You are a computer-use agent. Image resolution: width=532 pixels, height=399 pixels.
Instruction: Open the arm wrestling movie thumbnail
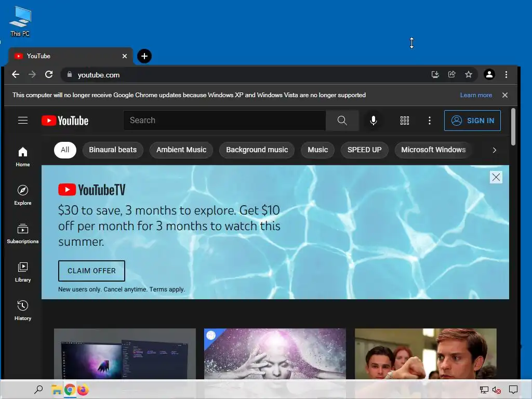click(x=425, y=353)
